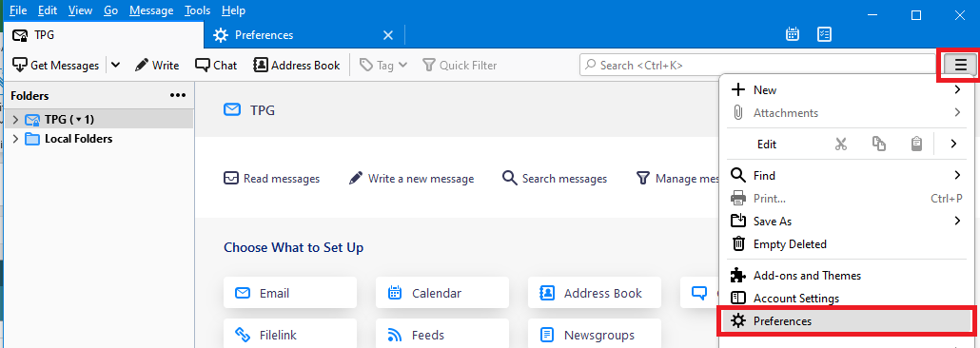This screenshot has width=980, height=348.
Task: Switch to the Preferences tab
Action: coord(304,35)
